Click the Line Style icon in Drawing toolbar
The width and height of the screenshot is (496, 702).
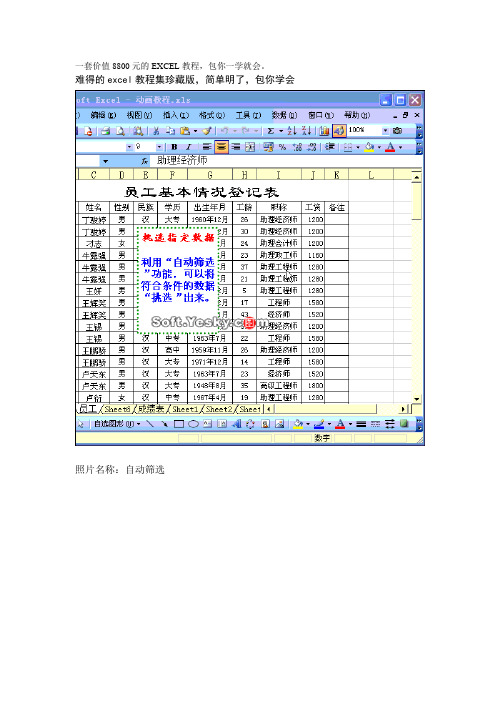[x=361, y=424]
